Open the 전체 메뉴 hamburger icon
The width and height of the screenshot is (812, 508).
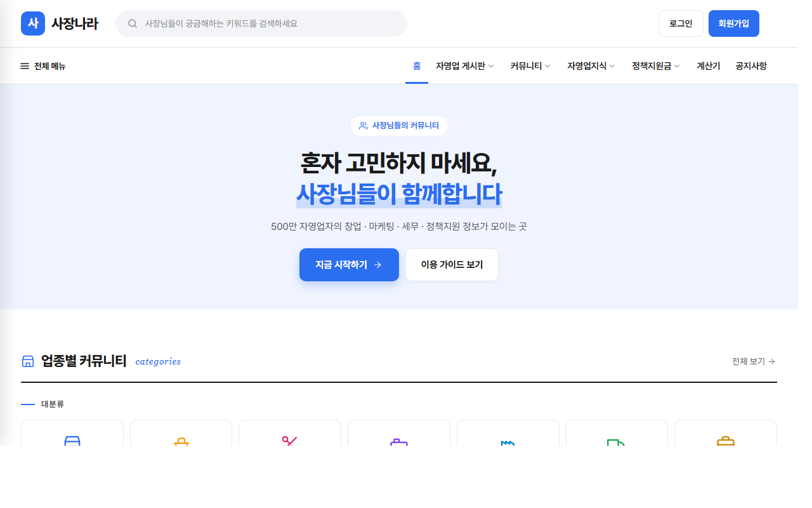[24, 65]
